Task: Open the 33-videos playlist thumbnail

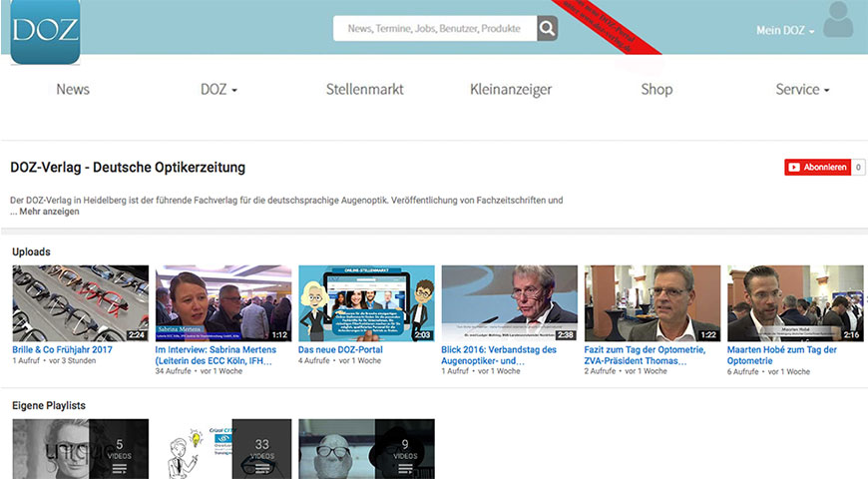Action: [x=223, y=448]
